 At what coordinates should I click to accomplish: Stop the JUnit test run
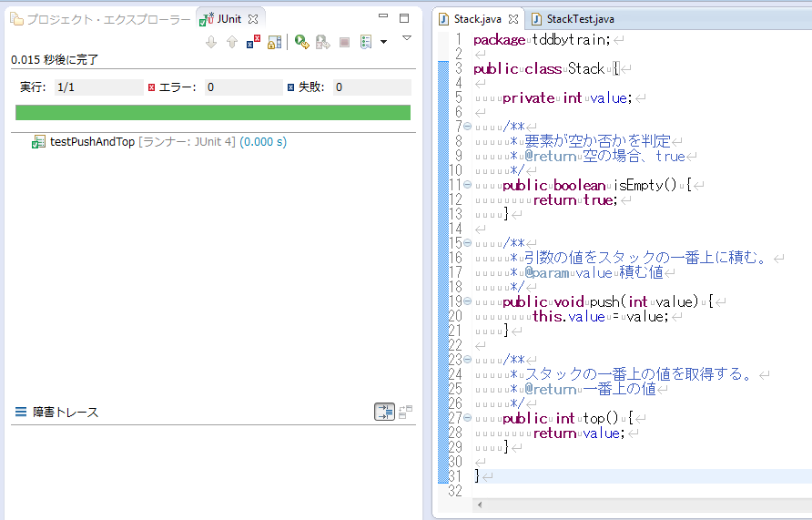click(344, 42)
